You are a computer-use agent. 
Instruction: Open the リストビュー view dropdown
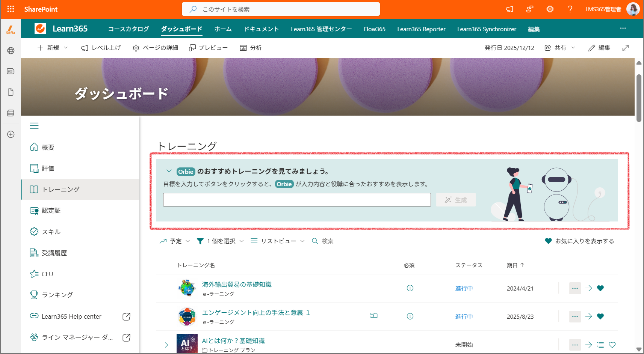pos(278,241)
